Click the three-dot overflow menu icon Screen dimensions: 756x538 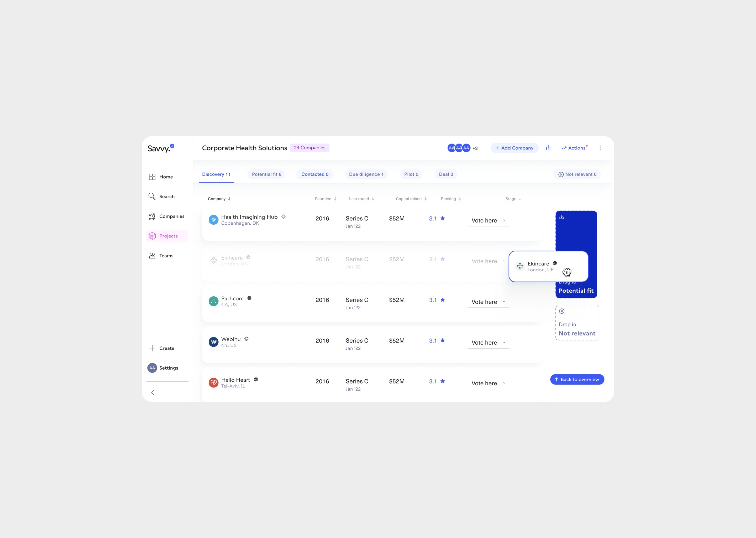(x=600, y=148)
